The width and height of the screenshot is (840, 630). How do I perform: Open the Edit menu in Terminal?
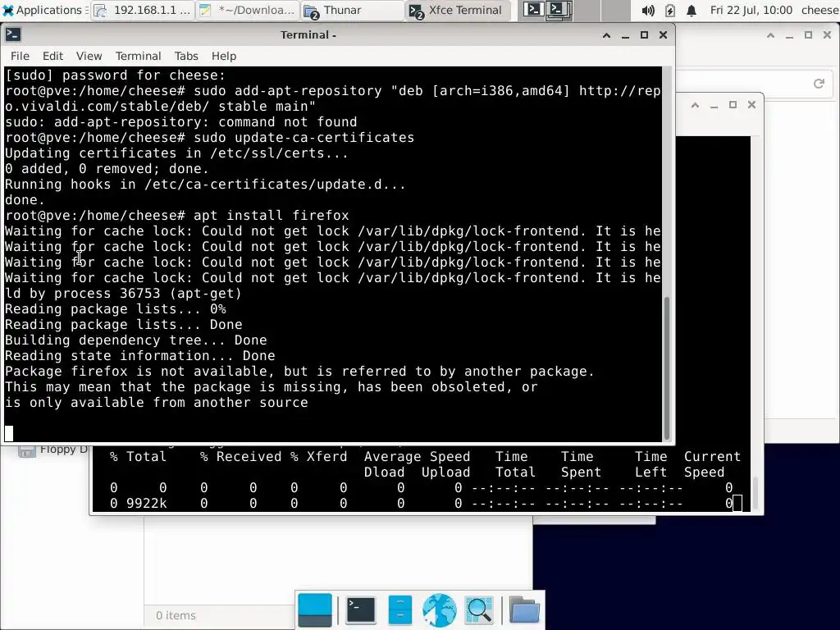(x=52, y=57)
